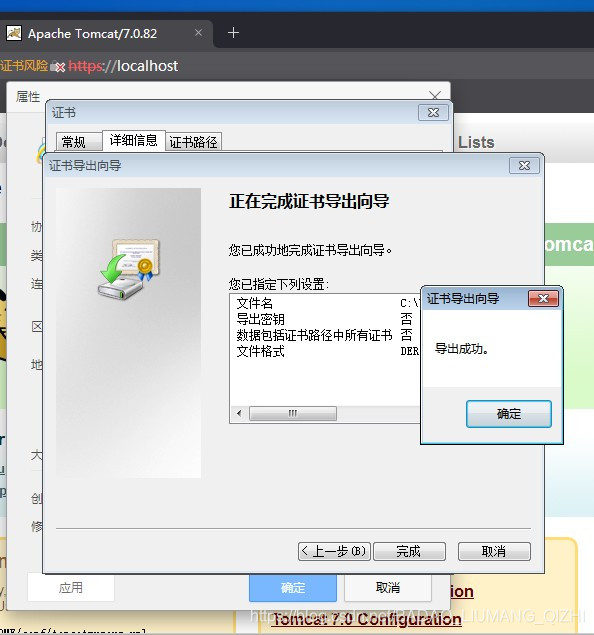Select the 文件格式 settings row

[x=324, y=351]
